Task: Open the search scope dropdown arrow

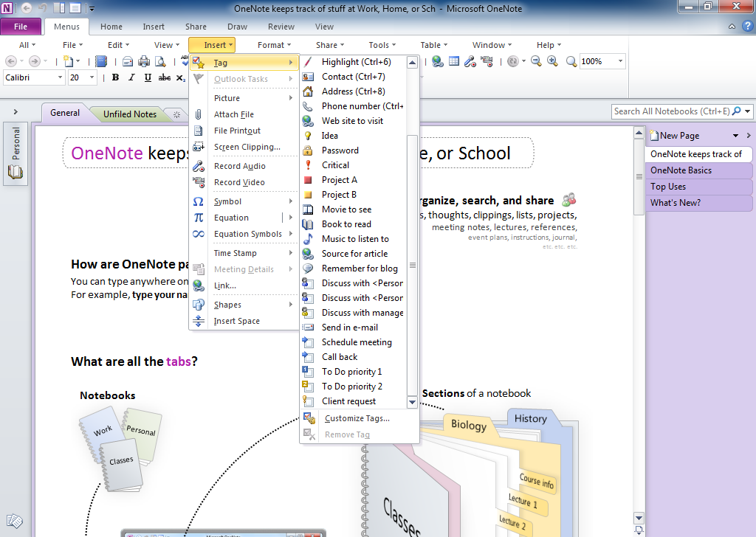Action: (x=747, y=111)
